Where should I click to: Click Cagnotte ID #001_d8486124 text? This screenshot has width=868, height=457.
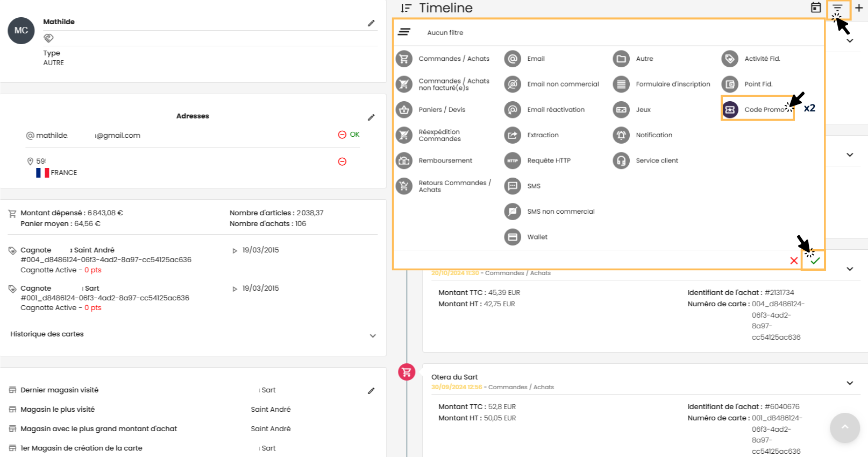[105, 298]
